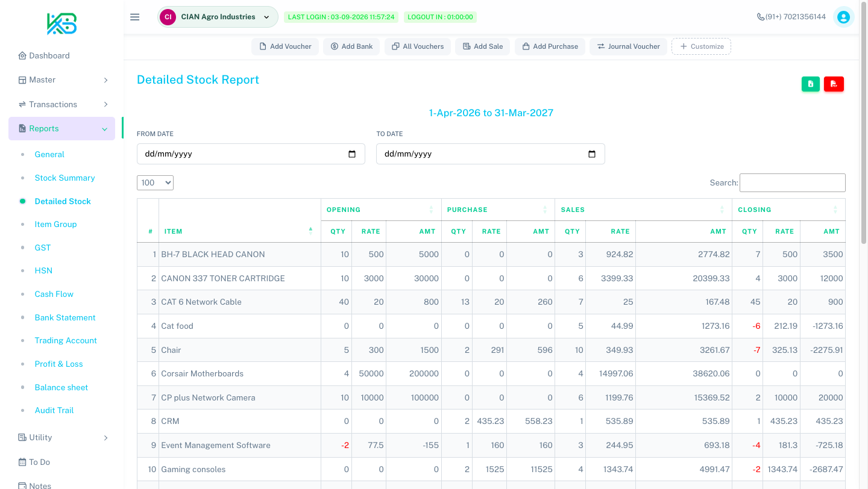Click the From Date input field
868x489 pixels.
coord(251,154)
